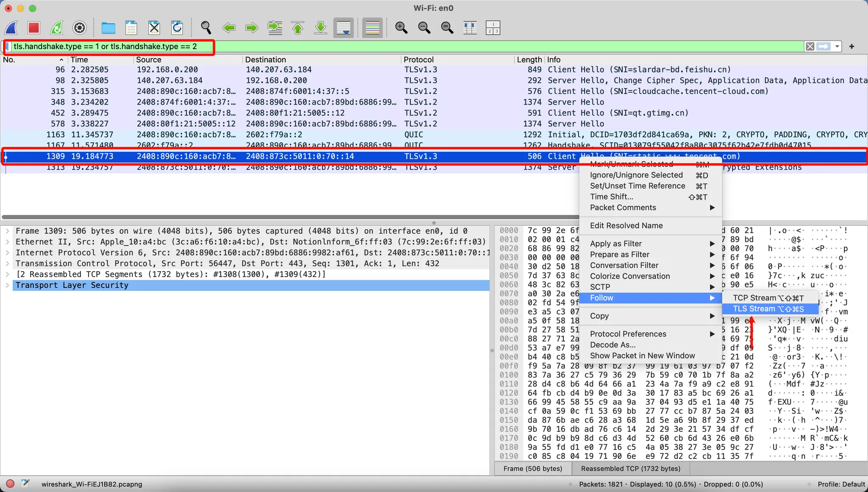Expand the Transport Layer Security tree
868x492 pixels.
(x=7, y=285)
